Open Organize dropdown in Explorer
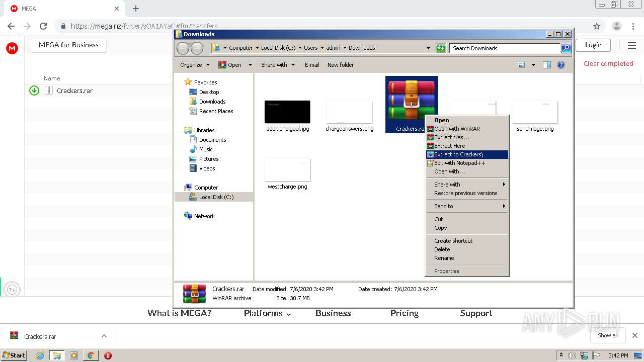Image resolution: width=644 pixels, height=362 pixels. coord(195,65)
